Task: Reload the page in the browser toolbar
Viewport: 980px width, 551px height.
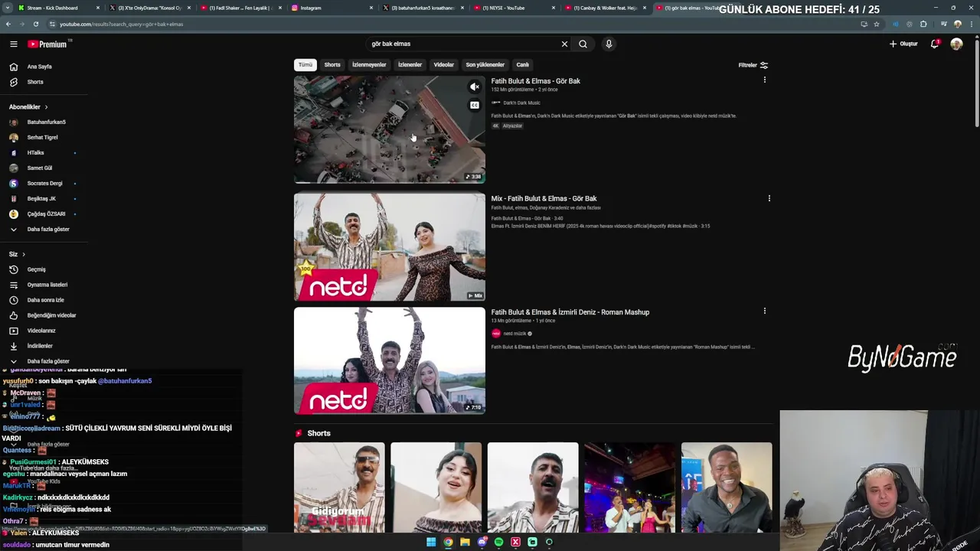Action: click(35, 24)
